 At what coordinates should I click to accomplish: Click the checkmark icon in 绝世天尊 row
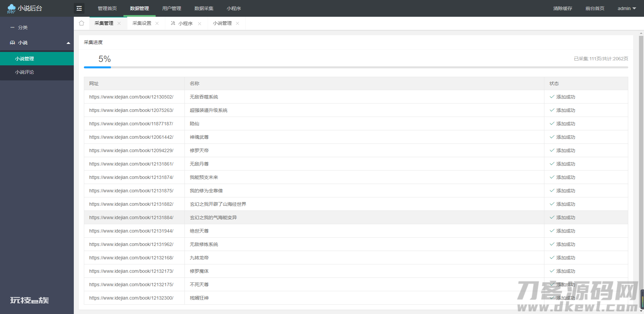552,231
